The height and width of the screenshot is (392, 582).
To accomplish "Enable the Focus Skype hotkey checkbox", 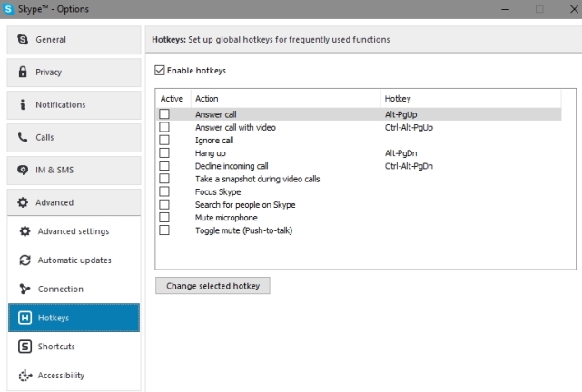I will coord(164,191).
